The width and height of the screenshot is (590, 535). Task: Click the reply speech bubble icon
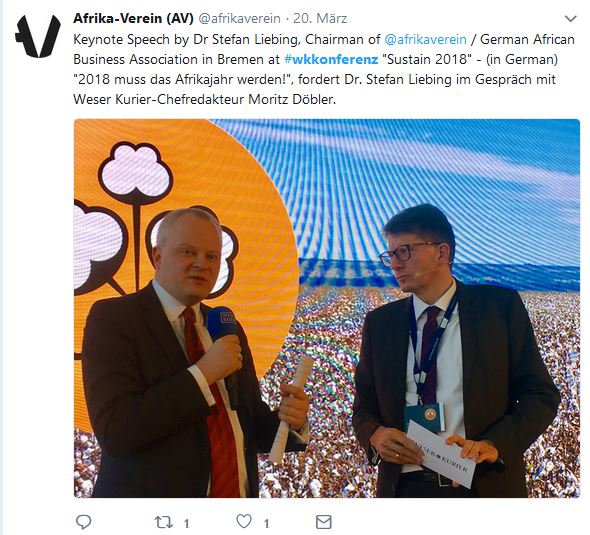click(83, 522)
